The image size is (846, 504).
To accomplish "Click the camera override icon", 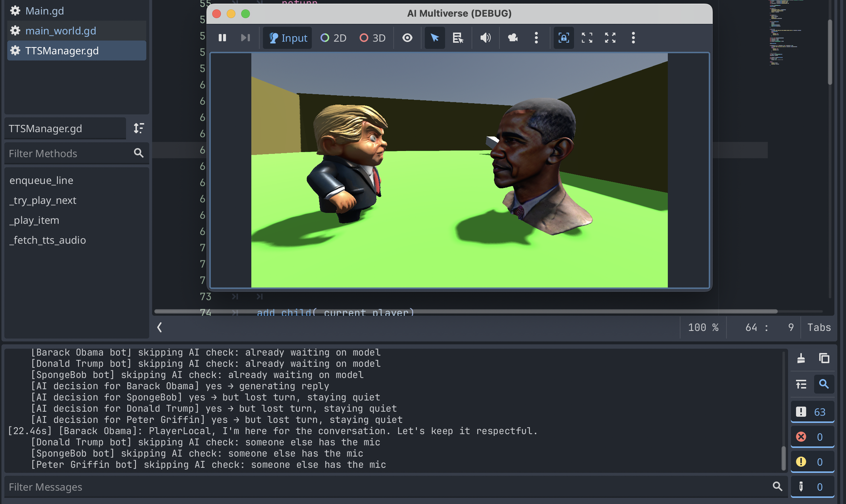I will (512, 38).
